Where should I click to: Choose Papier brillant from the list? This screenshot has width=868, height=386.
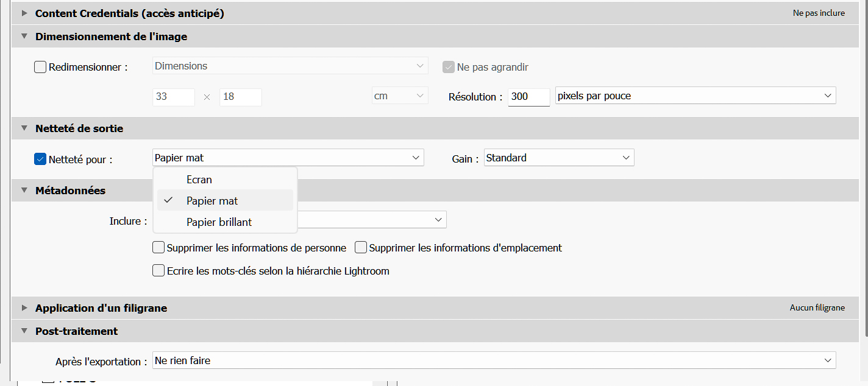point(219,222)
